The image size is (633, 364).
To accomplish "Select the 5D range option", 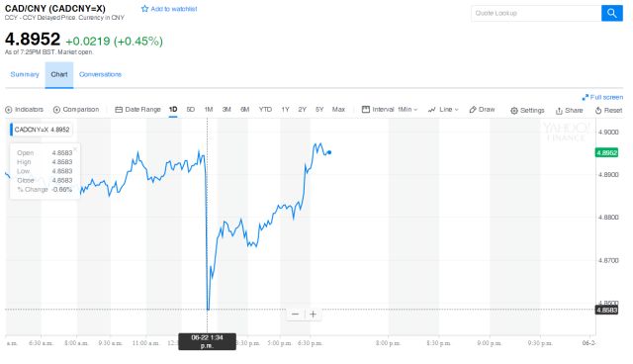I will tap(191, 110).
